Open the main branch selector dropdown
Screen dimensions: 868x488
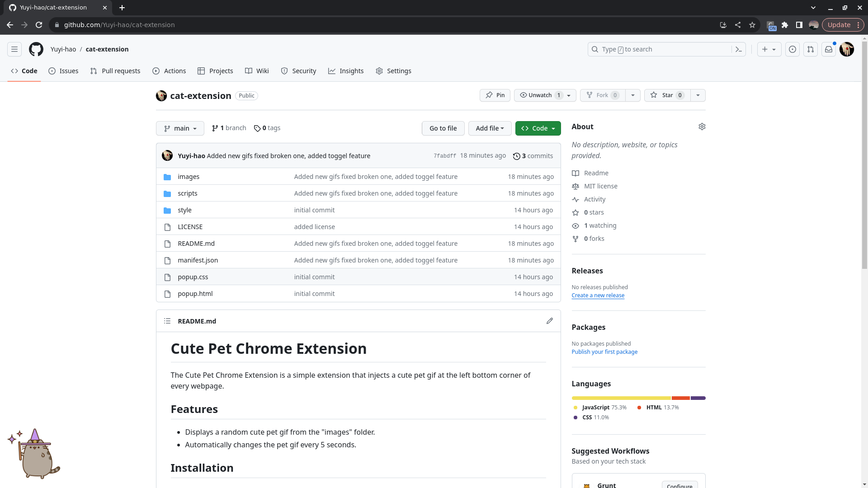[x=180, y=128]
